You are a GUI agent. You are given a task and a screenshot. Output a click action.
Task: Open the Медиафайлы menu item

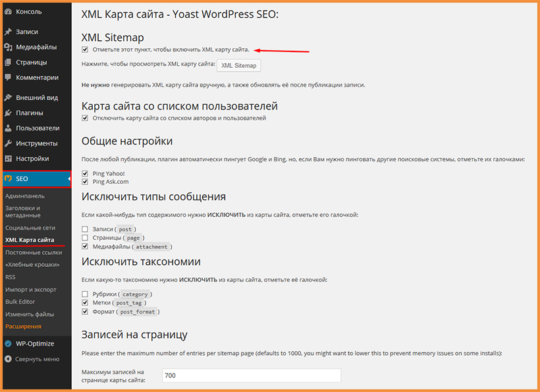click(x=37, y=47)
